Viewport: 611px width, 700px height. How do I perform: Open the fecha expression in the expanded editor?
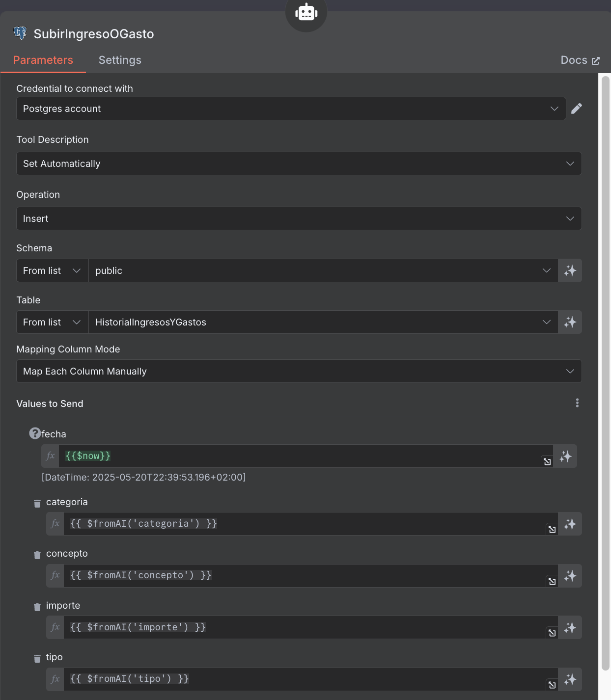[547, 461]
